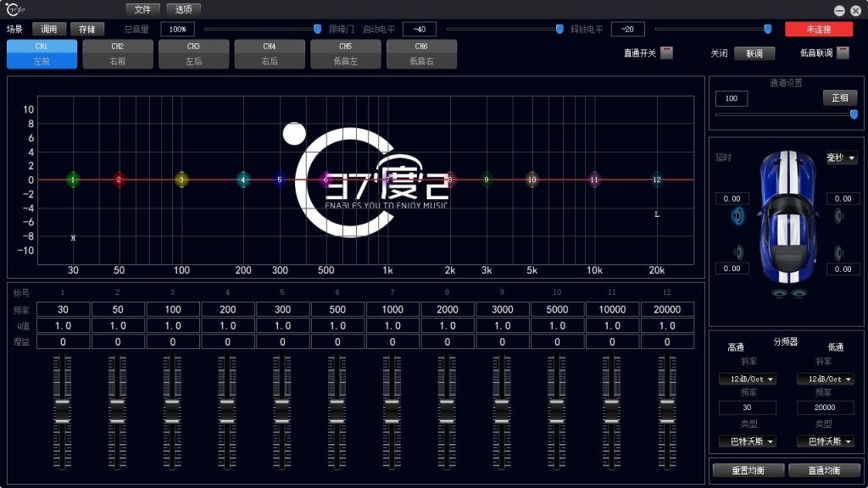Image resolution: width=868 pixels, height=488 pixels.
Task: Select magenta EQ node 6 at 500 Hz
Action: pos(325,180)
